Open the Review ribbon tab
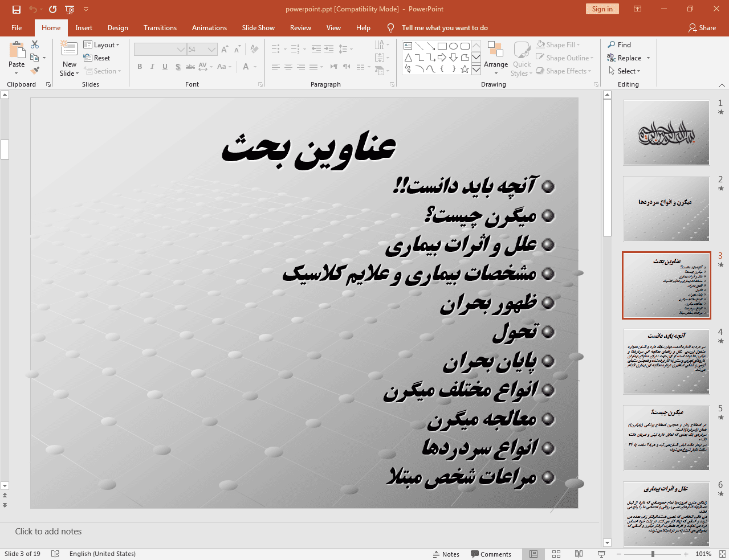This screenshot has width=729, height=560. pyautogui.click(x=300, y=27)
